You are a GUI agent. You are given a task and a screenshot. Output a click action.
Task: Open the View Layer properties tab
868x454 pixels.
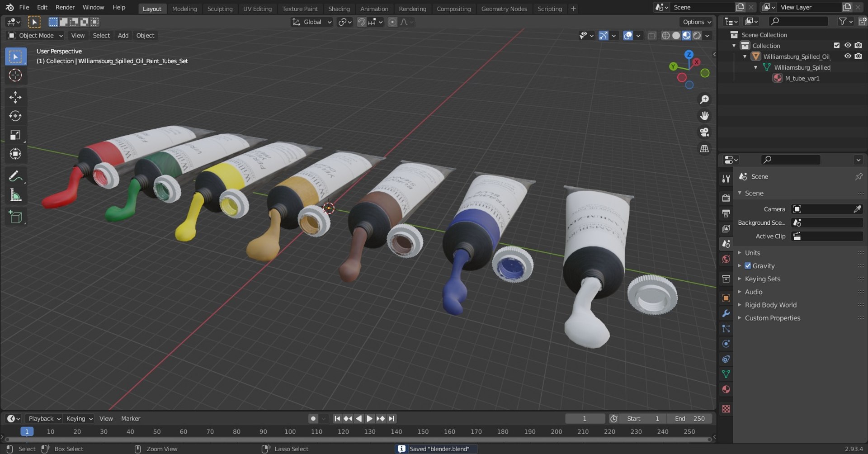click(726, 229)
